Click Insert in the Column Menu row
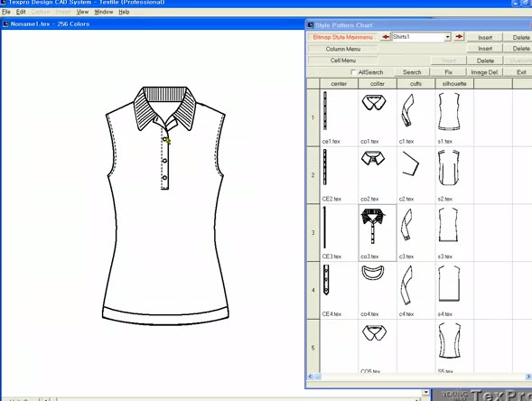 pos(485,49)
